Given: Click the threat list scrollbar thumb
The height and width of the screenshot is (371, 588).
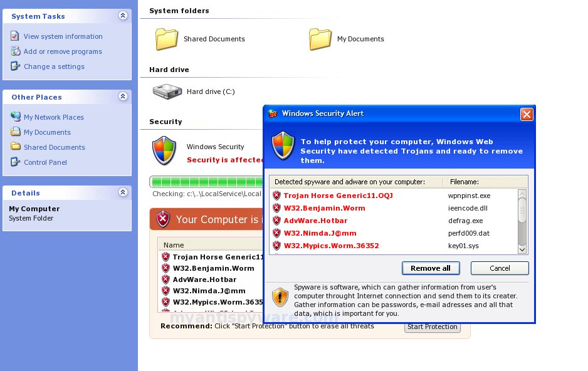Looking at the screenshot, I should 522,210.
